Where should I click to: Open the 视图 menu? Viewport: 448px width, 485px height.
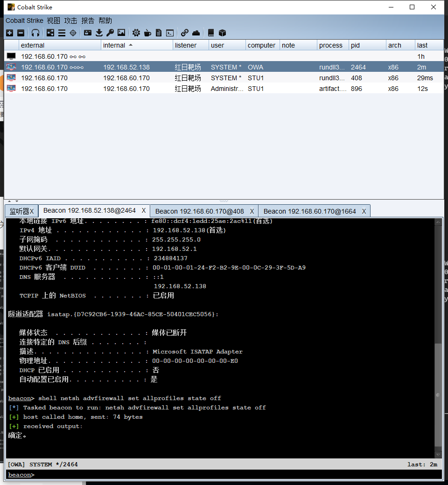(53, 21)
